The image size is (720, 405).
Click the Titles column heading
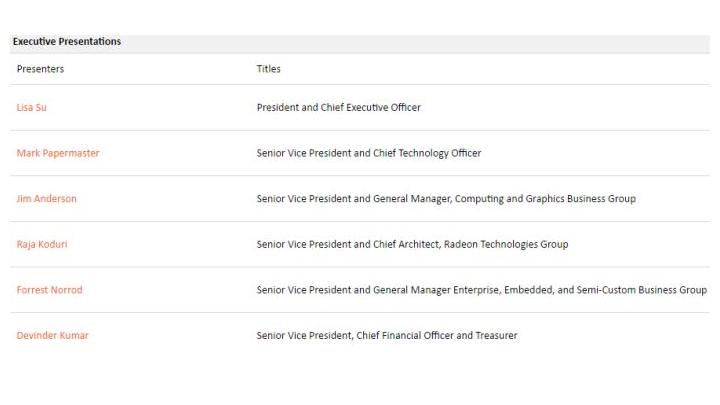coord(269,69)
